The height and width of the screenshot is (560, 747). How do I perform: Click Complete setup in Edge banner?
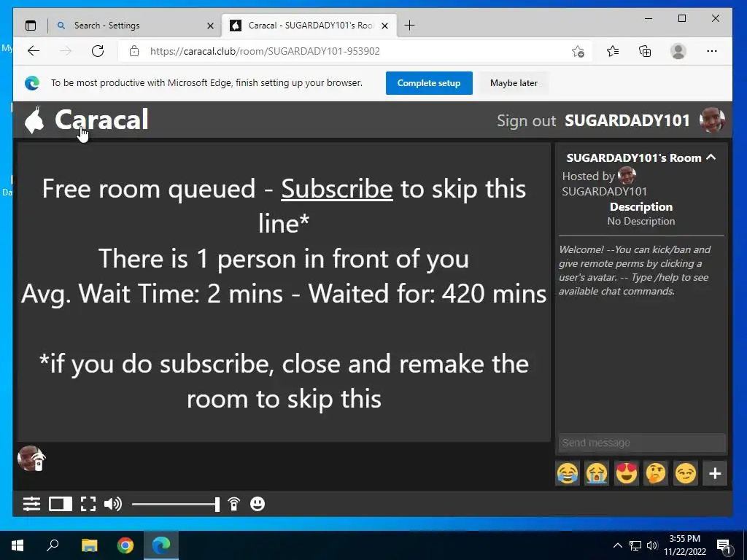[x=429, y=83]
